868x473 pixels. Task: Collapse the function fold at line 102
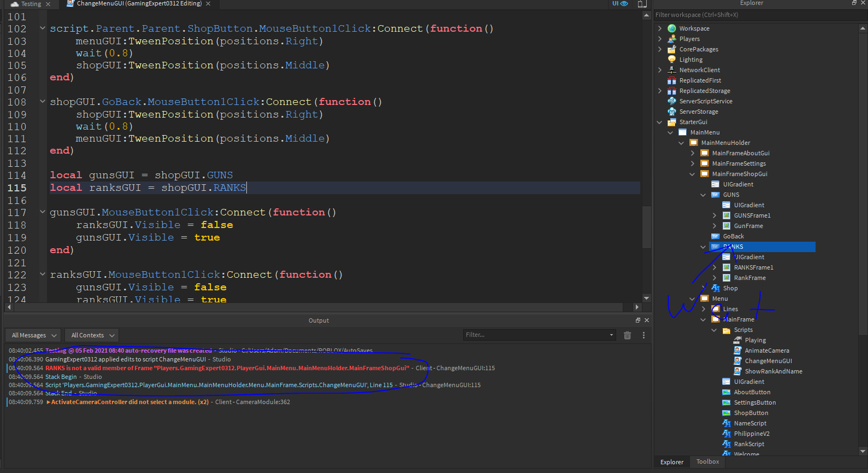click(43, 28)
